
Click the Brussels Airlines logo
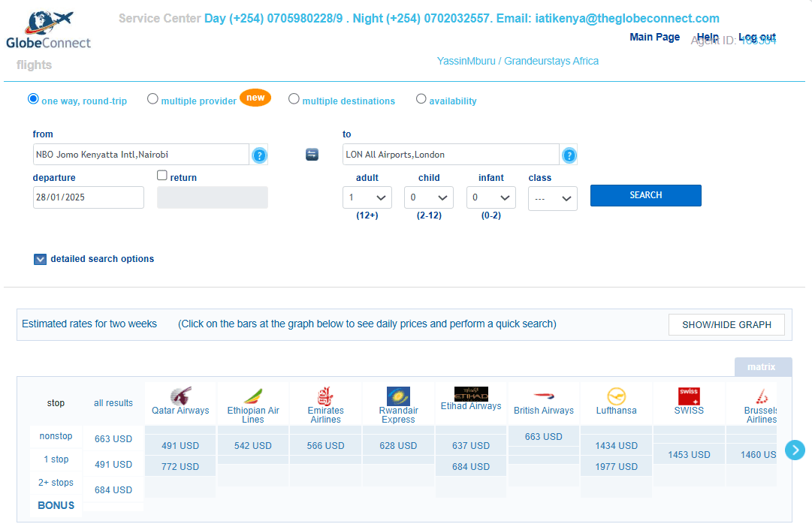(762, 396)
